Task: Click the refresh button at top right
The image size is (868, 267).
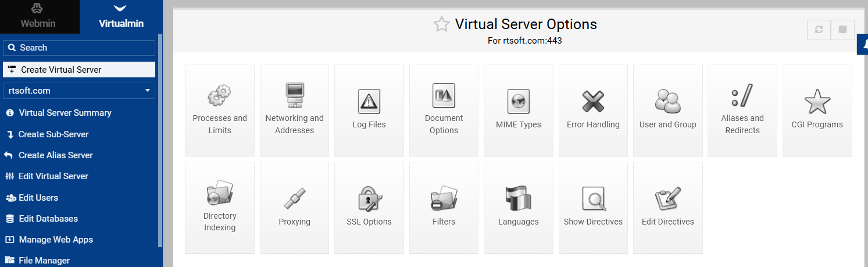Action: [x=819, y=30]
